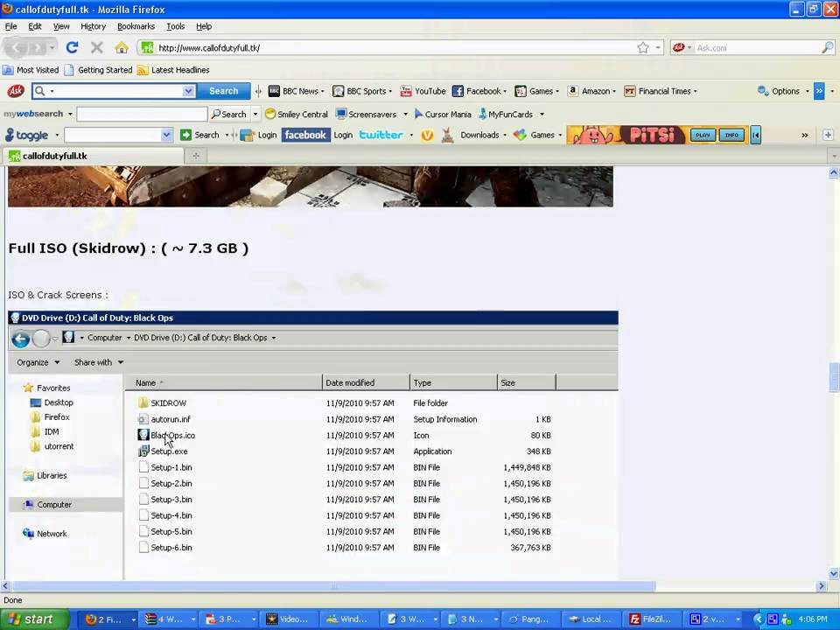
Task: Click mywebsearch Search button
Action: (x=228, y=114)
